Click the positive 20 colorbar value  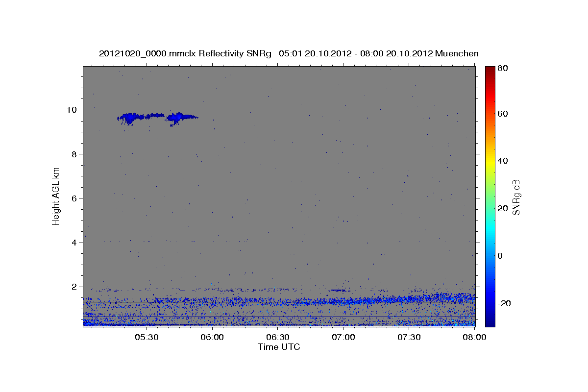click(504, 208)
